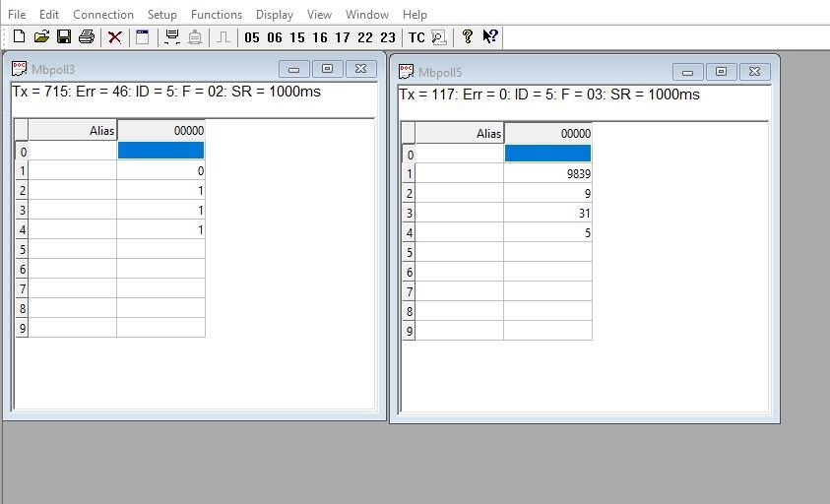This screenshot has height=504, width=830.
Task: Open the traffic communication monitor icon
Action: tap(439, 37)
